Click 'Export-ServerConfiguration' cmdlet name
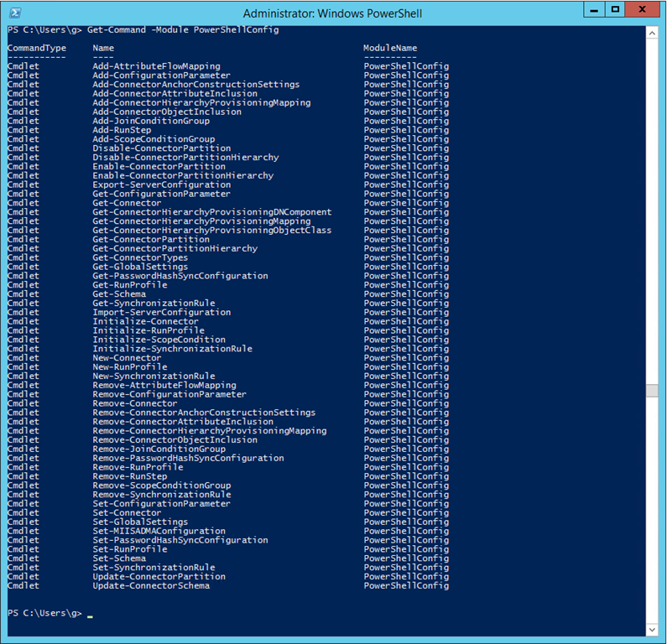Image resolution: width=667 pixels, height=644 pixels. [162, 185]
